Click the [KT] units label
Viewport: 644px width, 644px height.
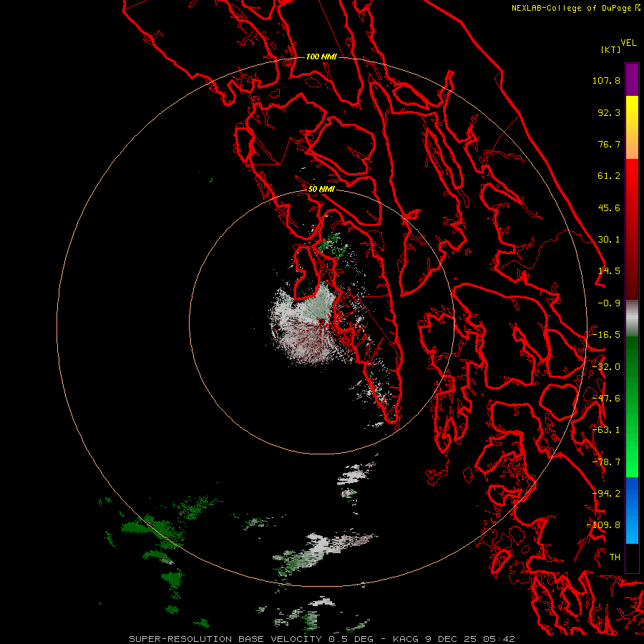point(611,49)
